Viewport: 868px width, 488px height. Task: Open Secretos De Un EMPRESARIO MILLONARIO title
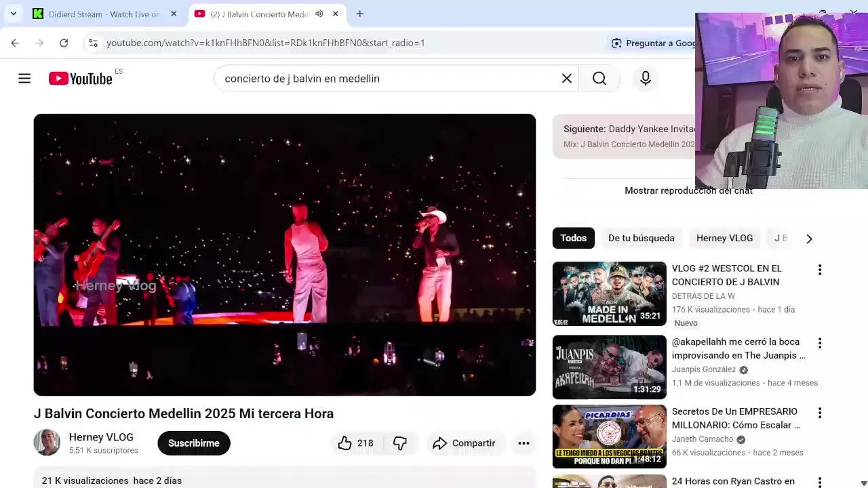point(736,418)
